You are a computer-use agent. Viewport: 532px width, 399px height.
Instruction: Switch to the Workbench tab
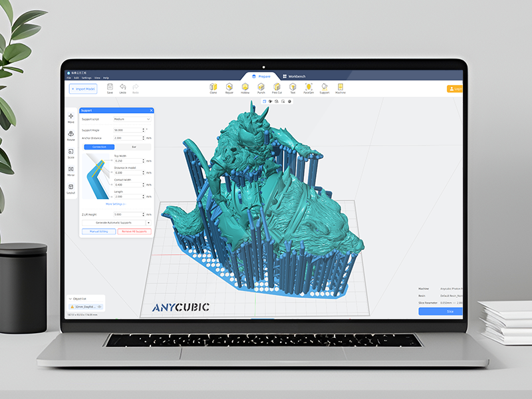click(294, 76)
